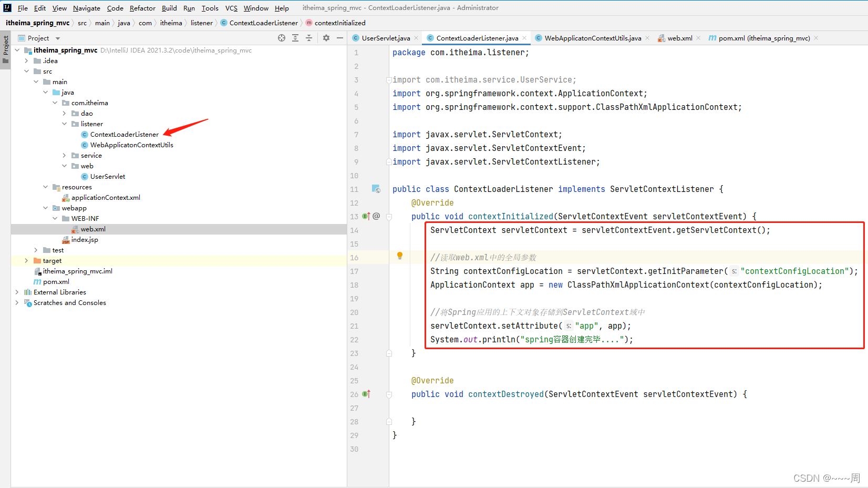This screenshot has height=488, width=868.
Task: Open the Project tool window side tab
Action: click(x=6, y=49)
